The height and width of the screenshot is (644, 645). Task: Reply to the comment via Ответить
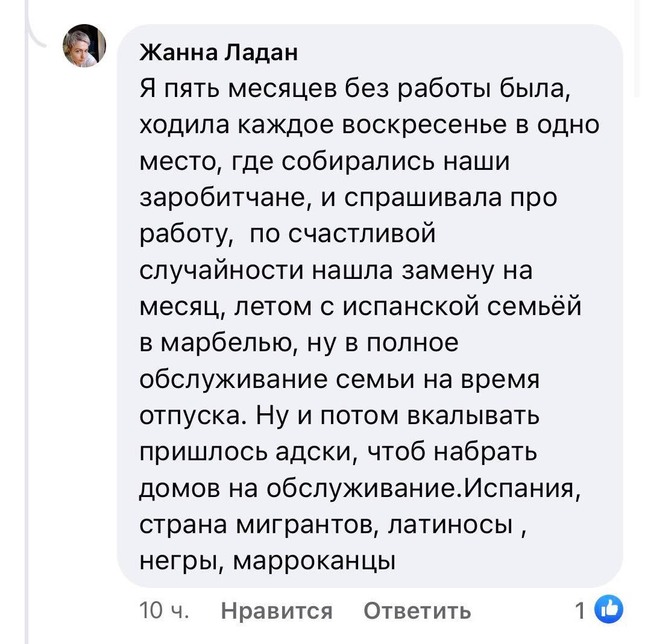pyautogui.click(x=417, y=611)
